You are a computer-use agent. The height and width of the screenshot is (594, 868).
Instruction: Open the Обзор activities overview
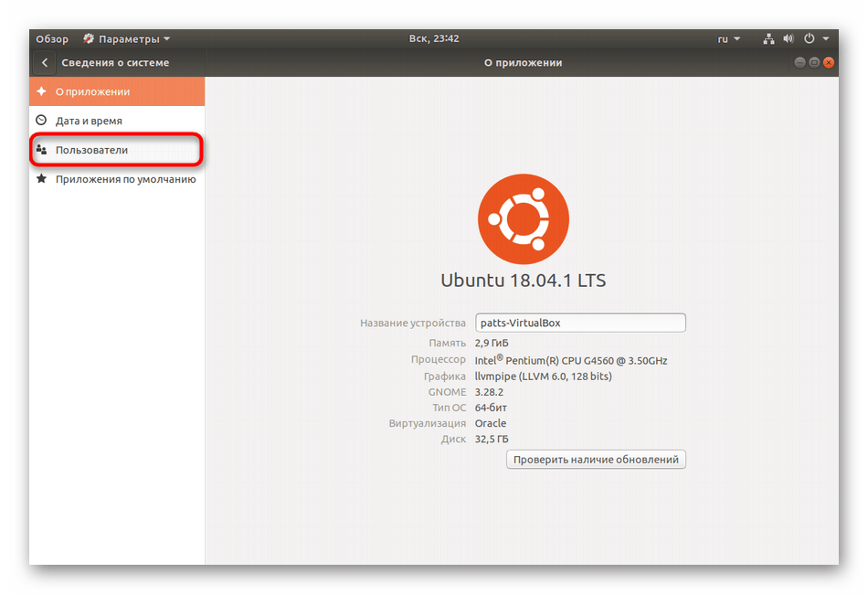pyautogui.click(x=52, y=39)
